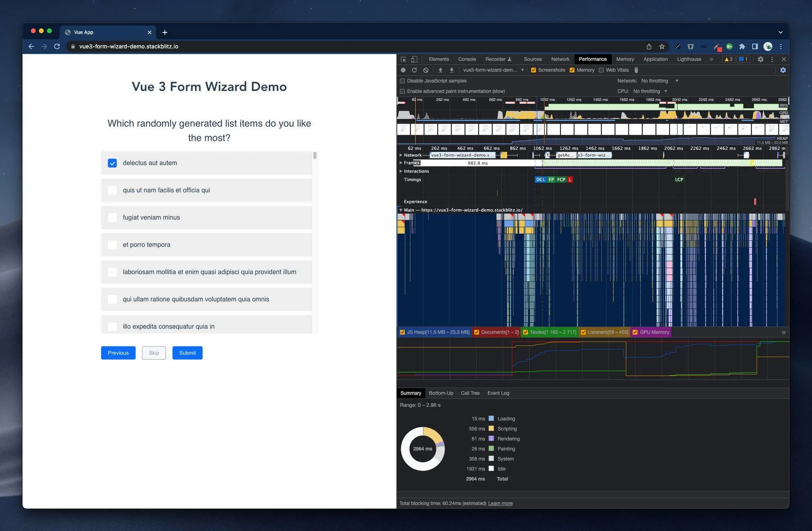
Task: Click the inspect element picker icon
Action: point(403,60)
